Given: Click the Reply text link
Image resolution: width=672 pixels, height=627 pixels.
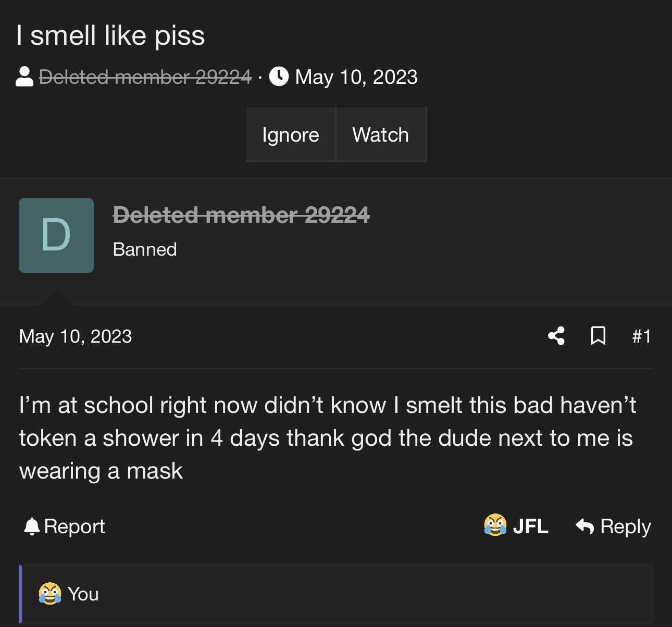Looking at the screenshot, I should click(x=626, y=526).
